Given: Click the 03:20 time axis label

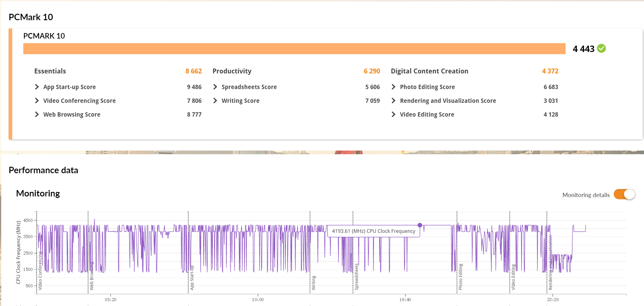Looking at the screenshot, I should 111,300.
